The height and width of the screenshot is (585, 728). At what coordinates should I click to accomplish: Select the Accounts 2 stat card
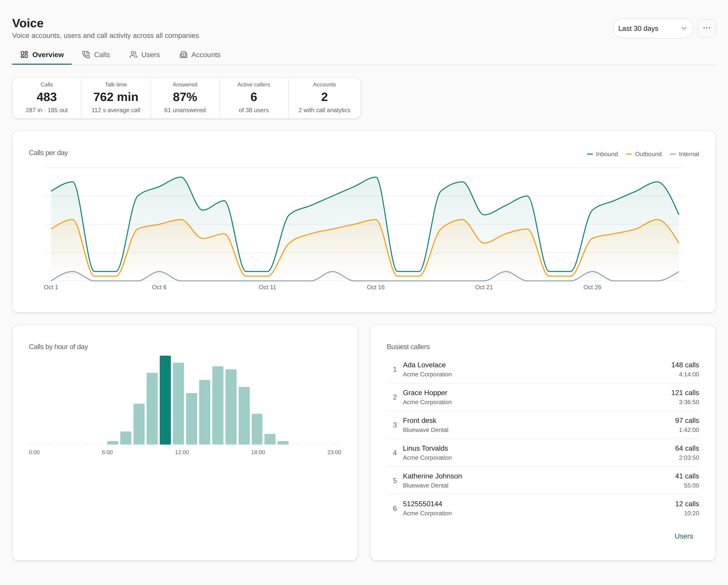(325, 98)
